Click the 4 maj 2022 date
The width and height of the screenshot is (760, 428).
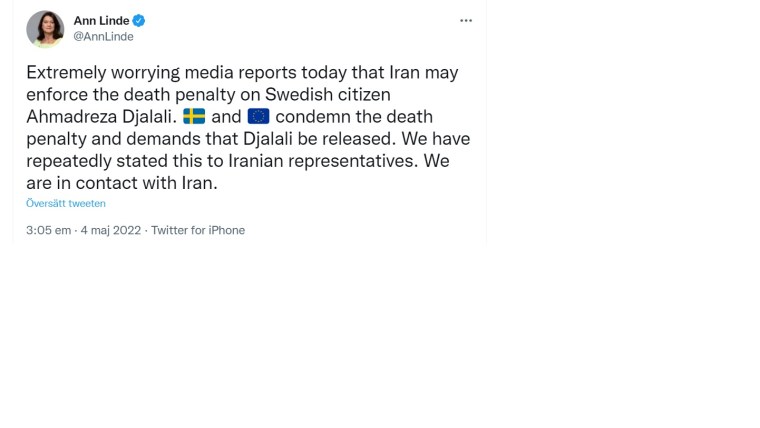(111, 230)
